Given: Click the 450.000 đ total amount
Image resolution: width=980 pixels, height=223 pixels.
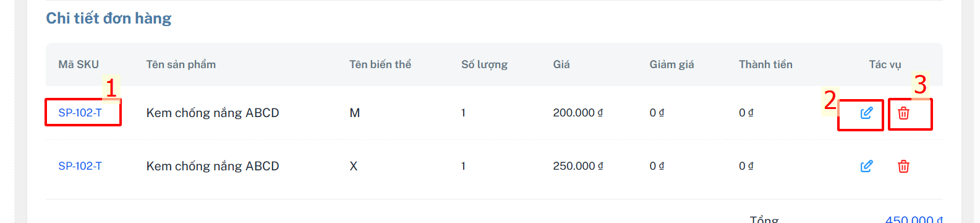Looking at the screenshot, I should point(914,219).
